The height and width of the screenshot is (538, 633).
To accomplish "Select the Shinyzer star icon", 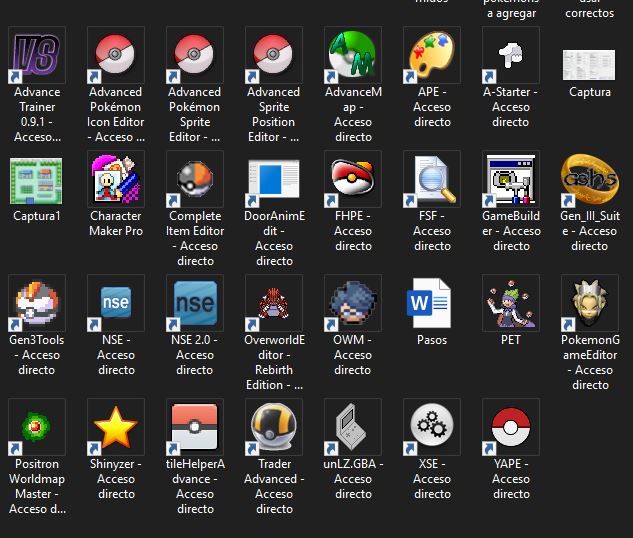I will pyautogui.click(x=116, y=428).
